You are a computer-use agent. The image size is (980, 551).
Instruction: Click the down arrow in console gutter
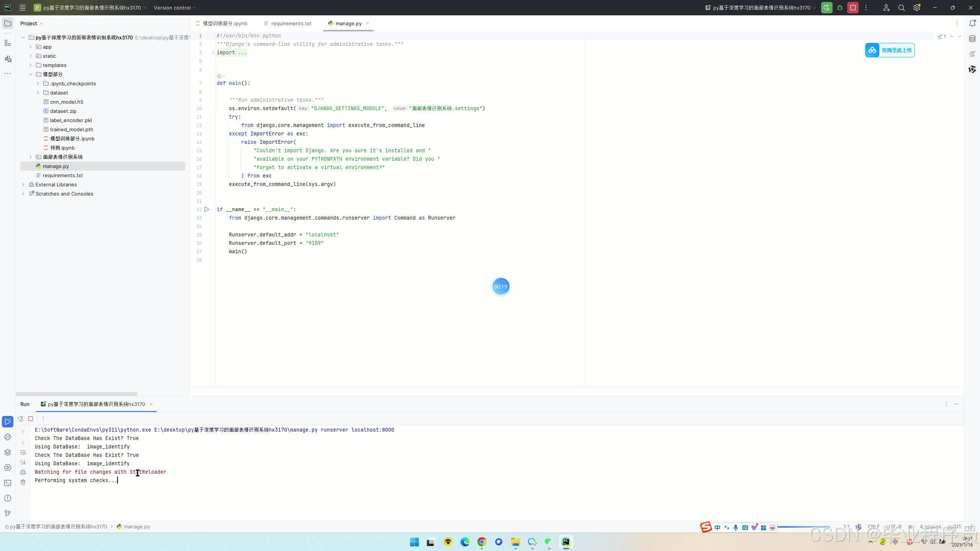pyautogui.click(x=23, y=442)
